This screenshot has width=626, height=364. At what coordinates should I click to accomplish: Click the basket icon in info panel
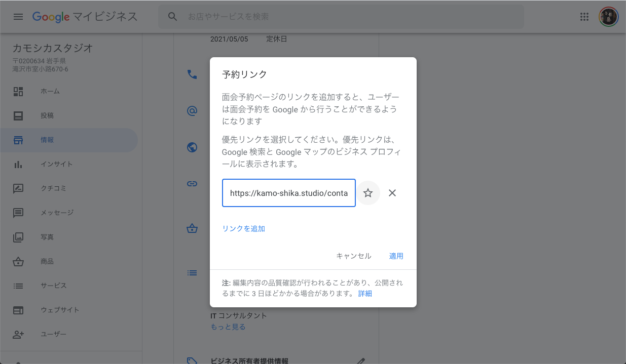pos(192,229)
